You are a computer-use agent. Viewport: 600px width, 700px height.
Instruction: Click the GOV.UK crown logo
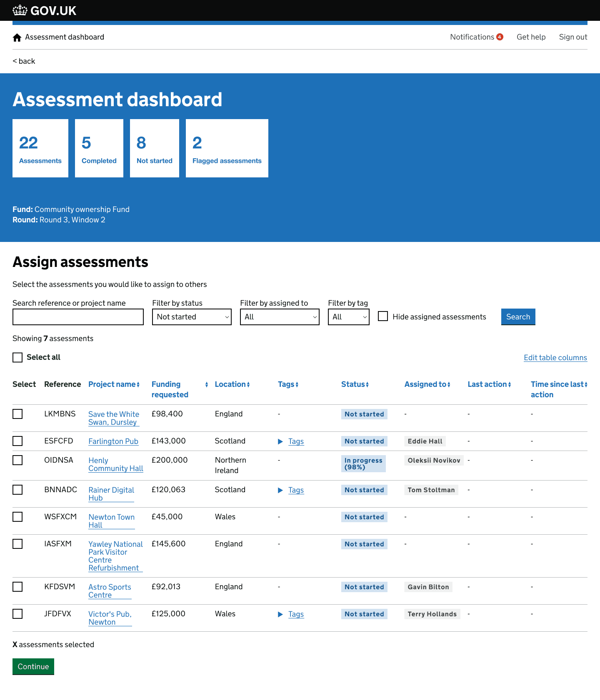point(20,10)
